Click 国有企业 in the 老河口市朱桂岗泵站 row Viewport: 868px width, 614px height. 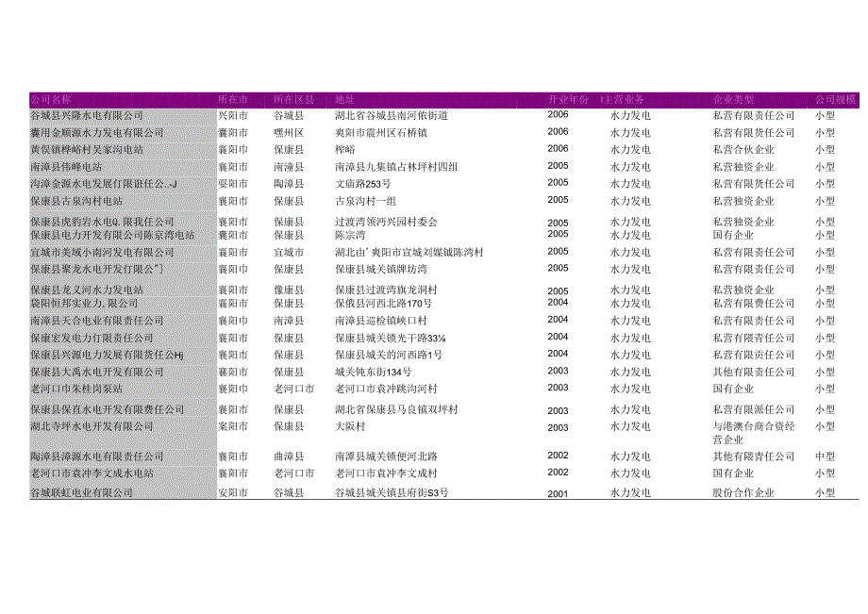[x=733, y=389]
